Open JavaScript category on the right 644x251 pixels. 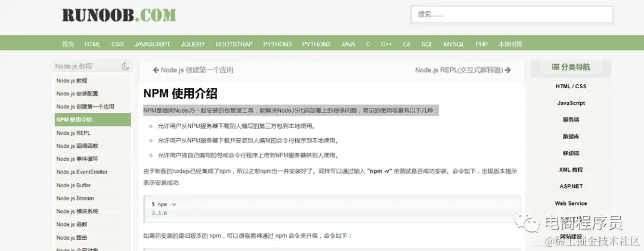point(571,103)
